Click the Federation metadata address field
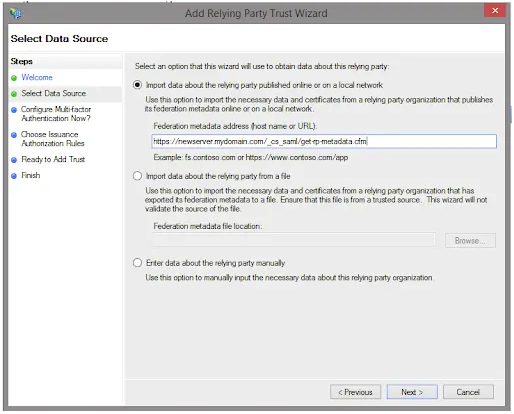514x414 pixels. (324, 141)
